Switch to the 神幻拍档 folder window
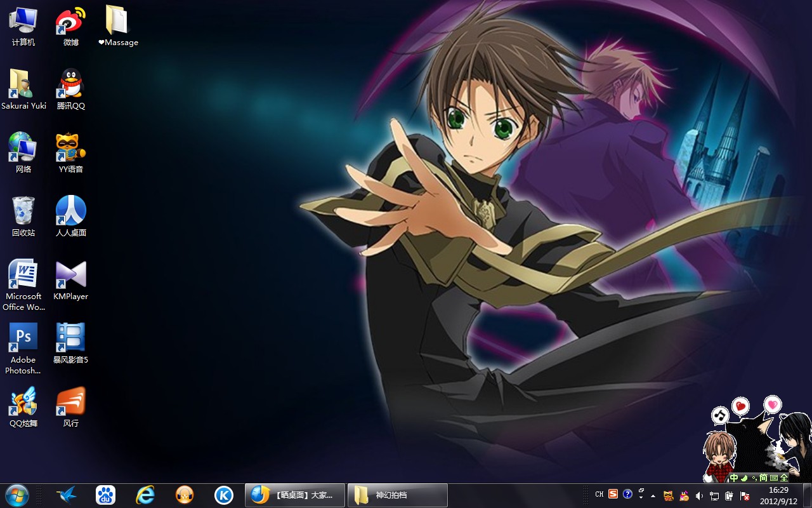 398,495
